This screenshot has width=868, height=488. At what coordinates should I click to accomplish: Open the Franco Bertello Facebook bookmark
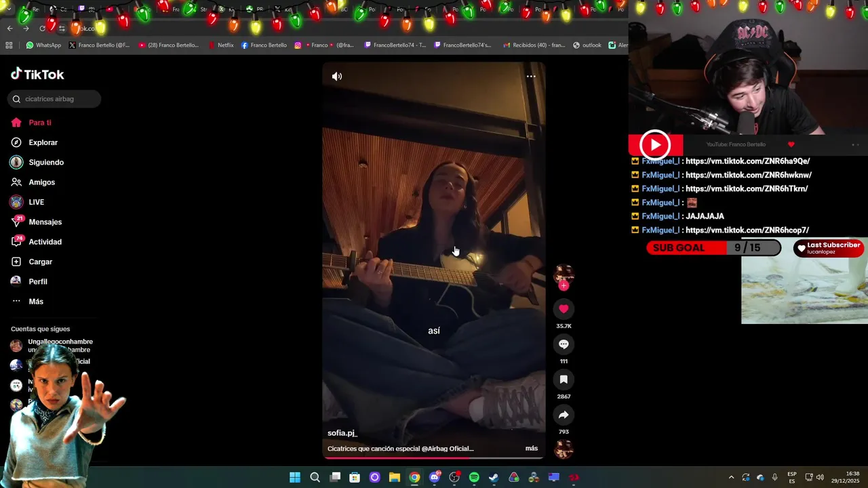pos(264,45)
